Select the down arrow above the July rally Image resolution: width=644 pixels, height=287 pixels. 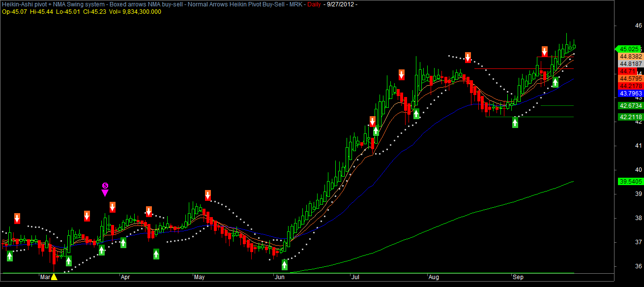click(401, 75)
